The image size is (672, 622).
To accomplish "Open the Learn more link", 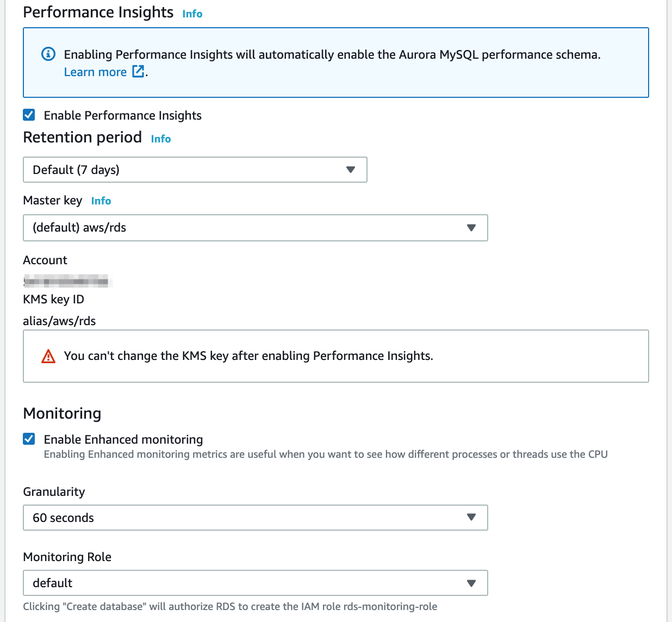I will [95, 72].
